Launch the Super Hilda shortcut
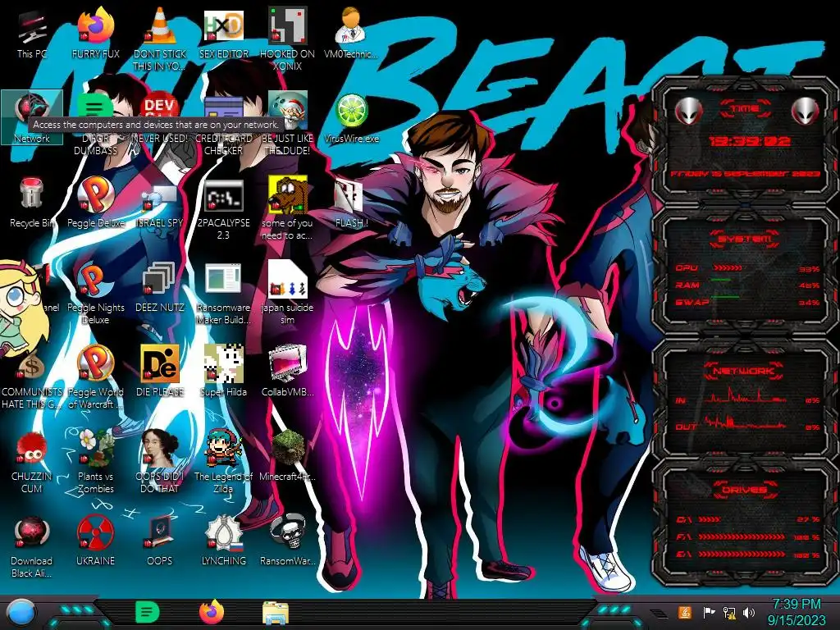This screenshot has width=840, height=630. coord(224,372)
